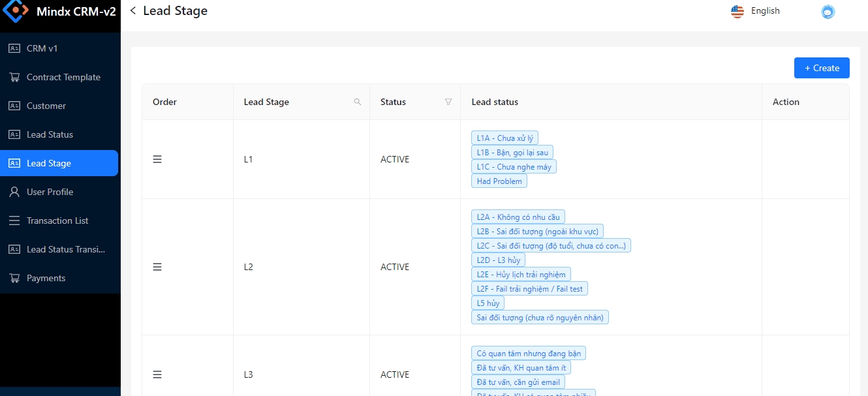Select Transaction List in the sidebar
The width and height of the screenshot is (868, 396).
point(57,221)
